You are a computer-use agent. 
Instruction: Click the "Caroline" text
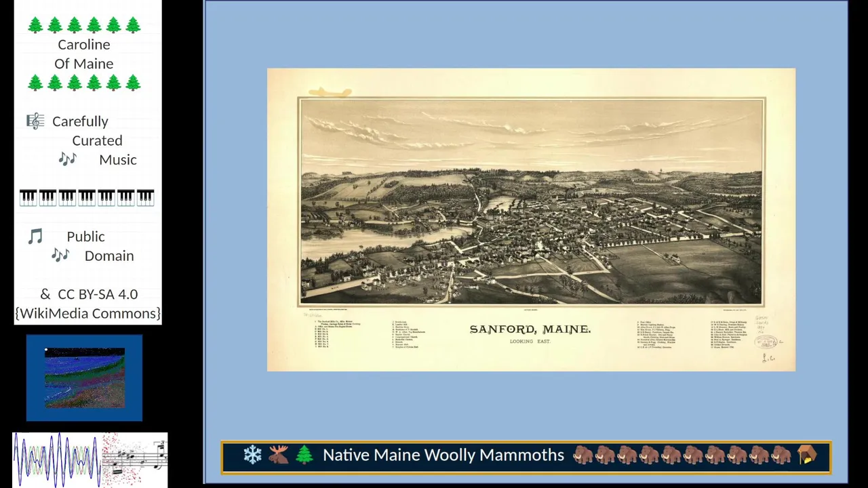tap(84, 45)
